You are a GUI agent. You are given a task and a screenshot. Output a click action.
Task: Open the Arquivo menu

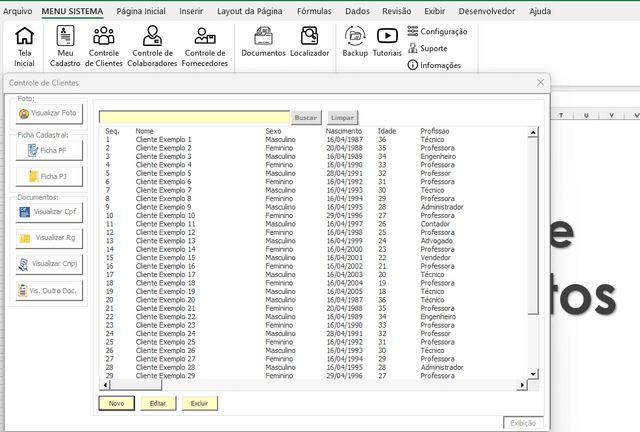point(18,11)
